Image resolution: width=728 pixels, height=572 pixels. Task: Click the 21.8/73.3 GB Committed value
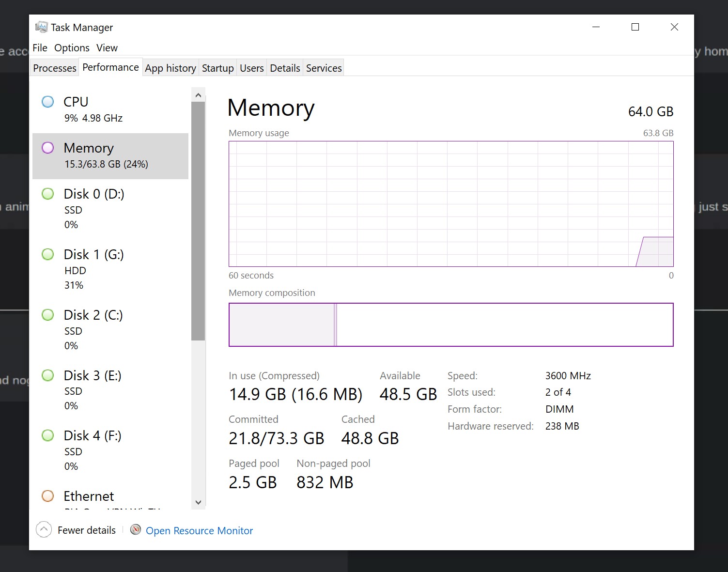coord(276,438)
